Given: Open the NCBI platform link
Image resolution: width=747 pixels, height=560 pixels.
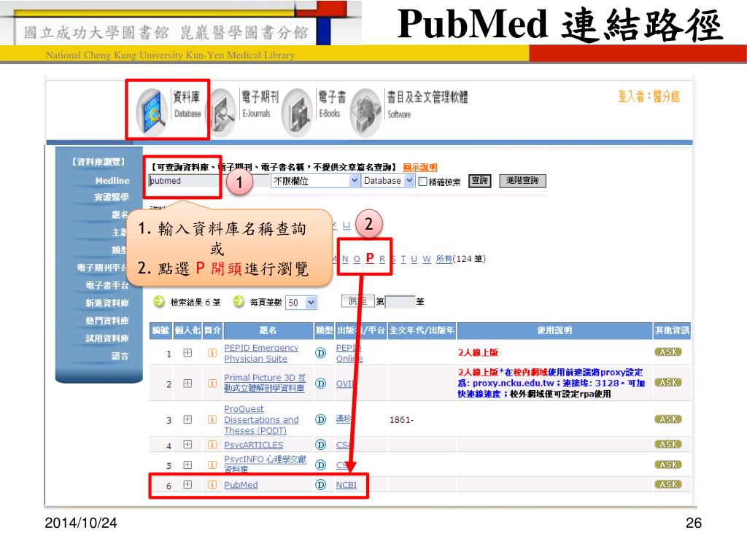Looking at the screenshot, I should [347, 485].
